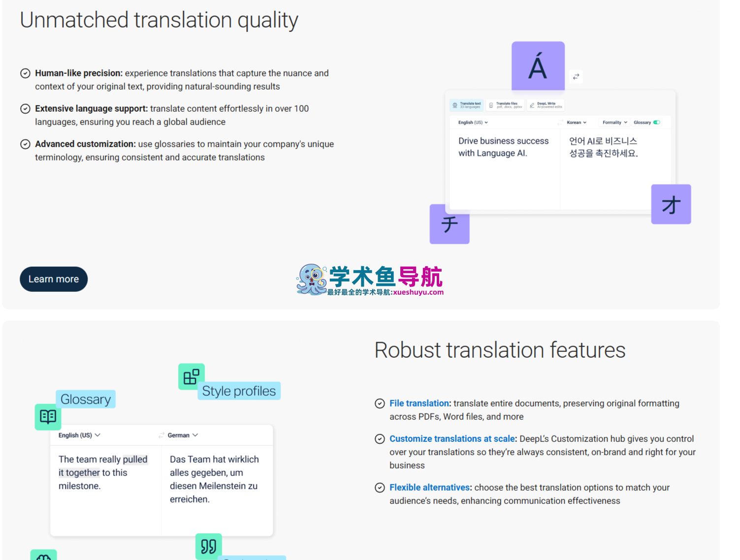Click the checkmark beside Human-like precision
Image resolution: width=740 pixels, height=560 pixels.
click(25, 73)
